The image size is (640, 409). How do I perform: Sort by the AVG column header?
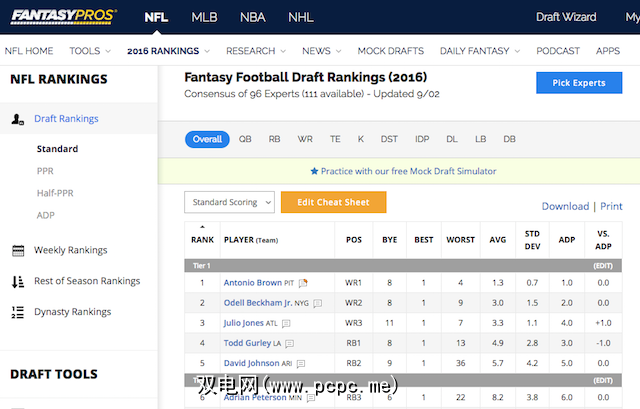[498, 240]
